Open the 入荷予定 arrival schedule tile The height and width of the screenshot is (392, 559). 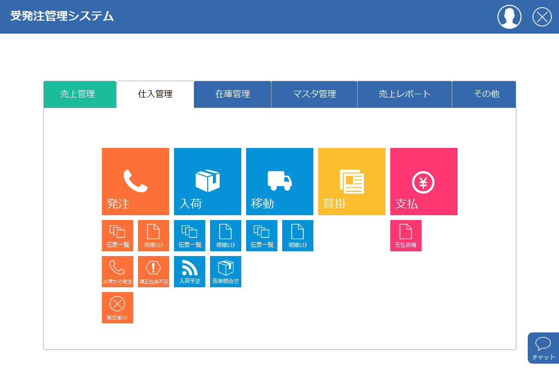tap(190, 271)
